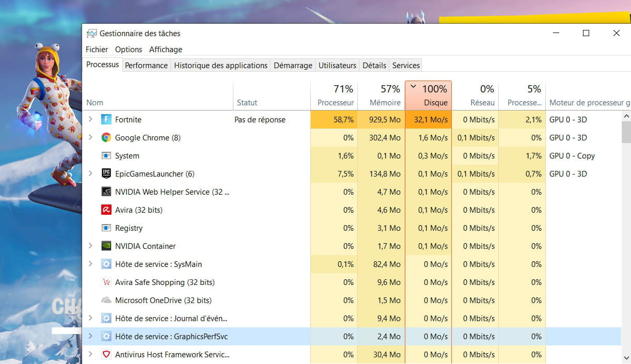Click the NVIDIA Container icon
Viewport: 631px width, 364px height.
(x=106, y=246)
